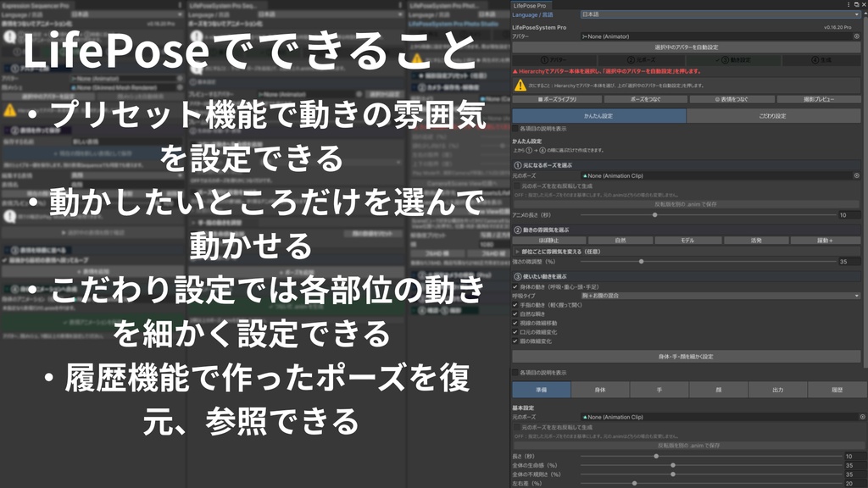Image resolution: width=868 pixels, height=488 pixels.
Task: Click 反転版を別の .anim で保存 under 基本設定
Action: [x=689, y=446]
